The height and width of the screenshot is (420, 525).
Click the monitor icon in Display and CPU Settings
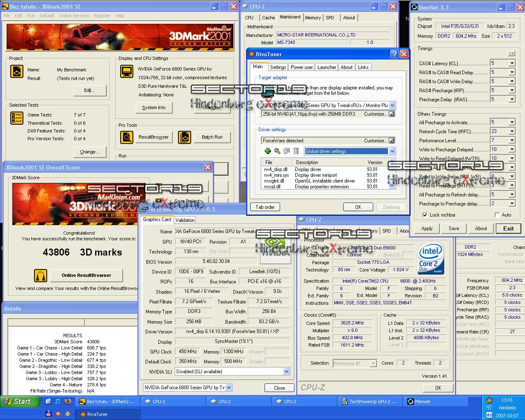[x=127, y=71]
